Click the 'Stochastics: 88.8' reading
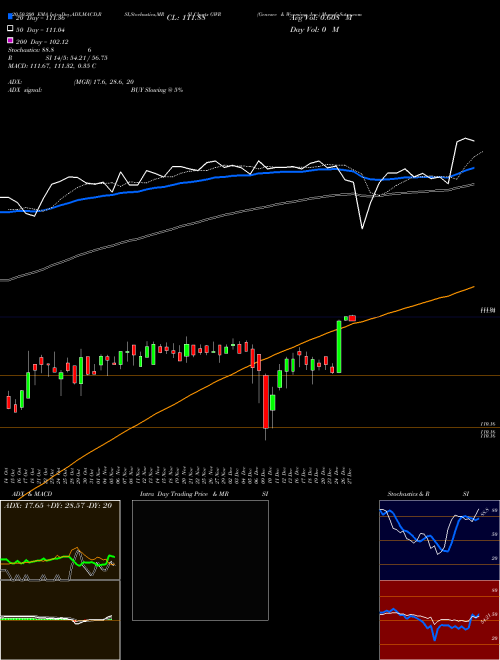 (x=31, y=50)
